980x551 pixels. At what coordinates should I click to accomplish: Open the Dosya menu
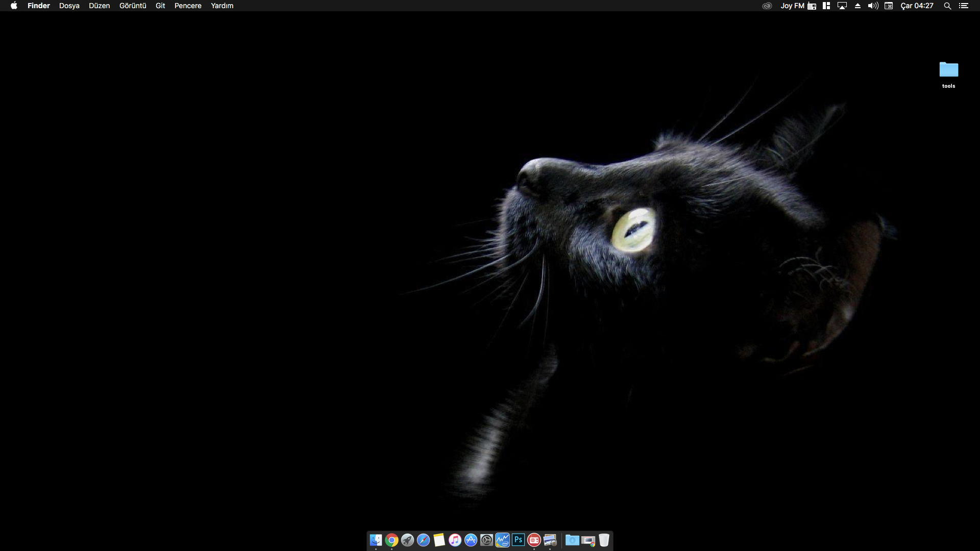[x=69, y=6]
